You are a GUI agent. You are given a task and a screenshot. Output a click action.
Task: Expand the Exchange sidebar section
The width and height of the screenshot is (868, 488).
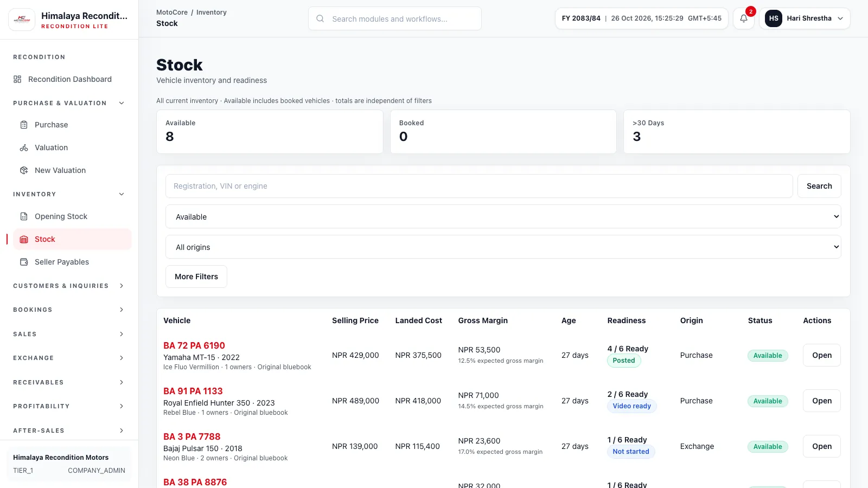(x=122, y=358)
